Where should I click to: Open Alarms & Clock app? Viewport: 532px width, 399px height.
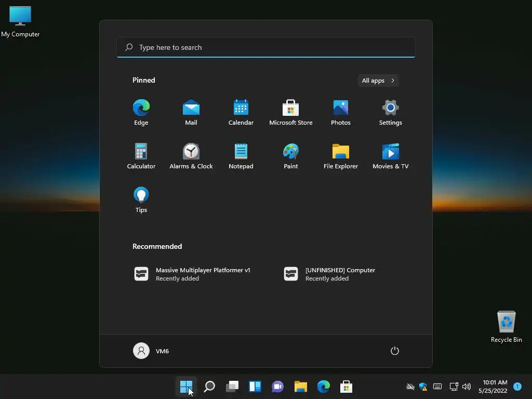click(x=191, y=156)
